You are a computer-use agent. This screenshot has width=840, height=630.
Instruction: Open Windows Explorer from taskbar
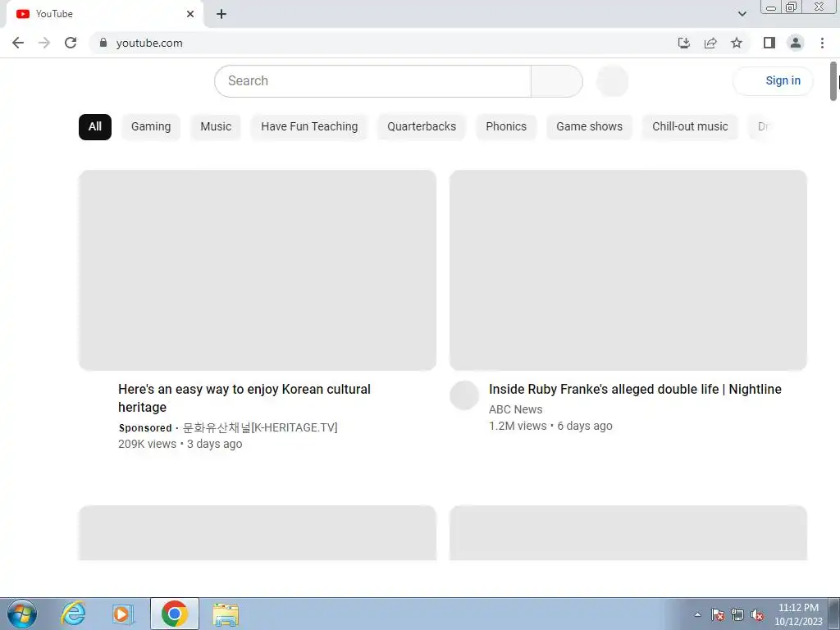pyautogui.click(x=226, y=614)
